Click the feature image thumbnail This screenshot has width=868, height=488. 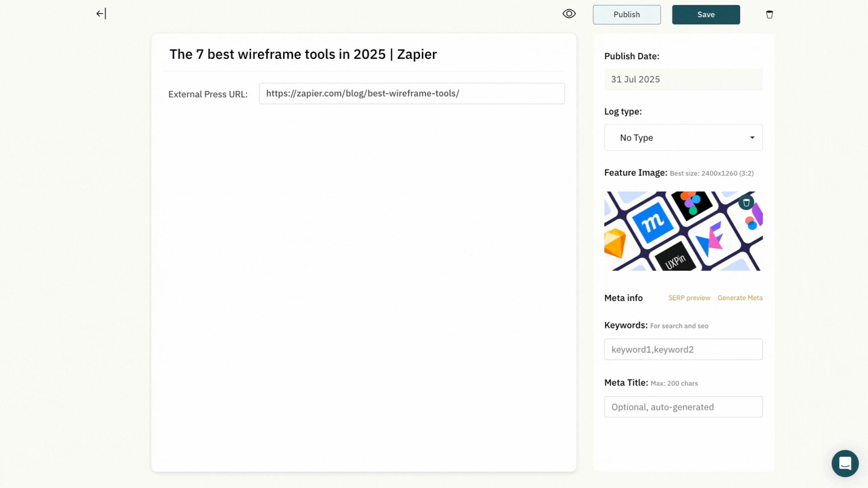click(x=683, y=231)
